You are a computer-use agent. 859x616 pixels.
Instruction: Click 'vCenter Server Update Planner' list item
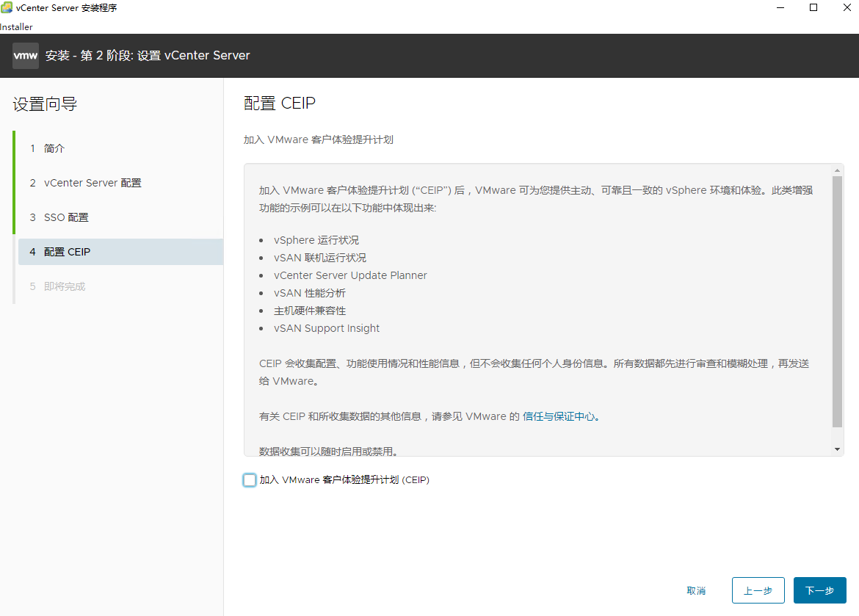(350, 275)
